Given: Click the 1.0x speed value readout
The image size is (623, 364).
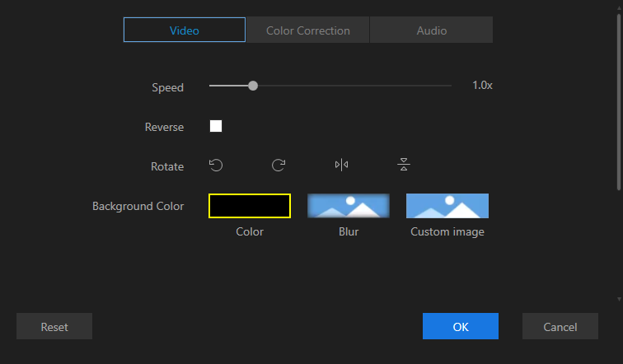Looking at the screenshot, I should coord(482,86).
